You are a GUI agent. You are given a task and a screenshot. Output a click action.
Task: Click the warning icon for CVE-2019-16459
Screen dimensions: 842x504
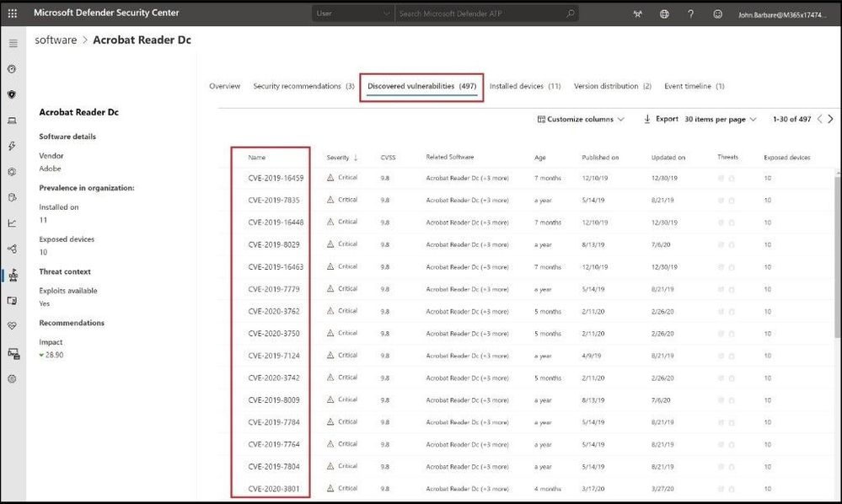click(330, 177)
